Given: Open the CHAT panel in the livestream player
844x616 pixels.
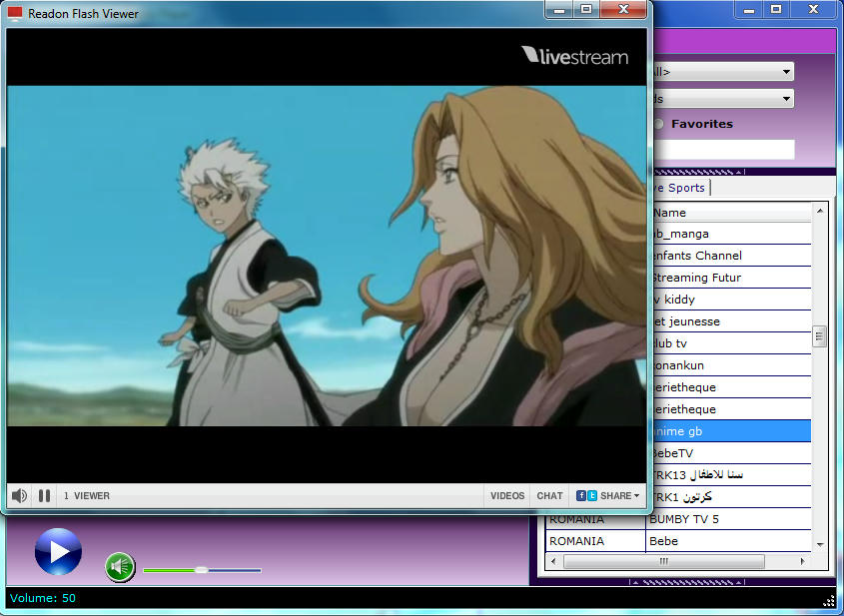Looking at the screenshot, I should pyautogui.click(x=549, y=495).
